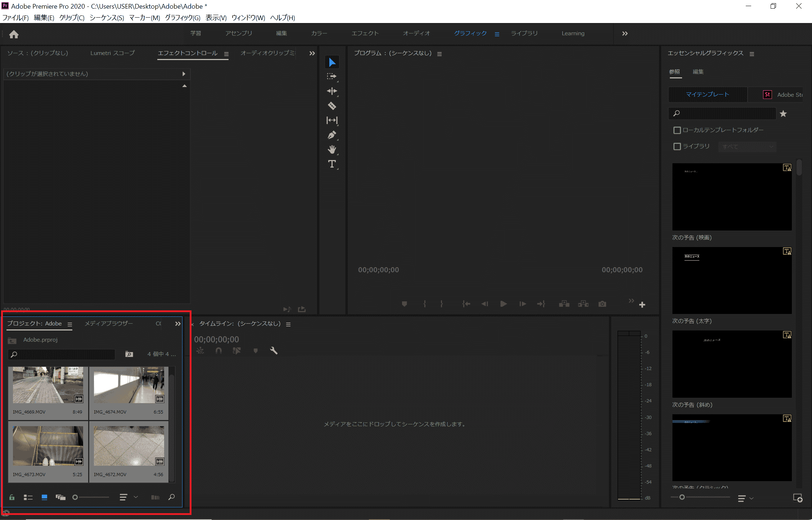Open グラフィック(G) menu
Screen dimensions: 812x520
182,18
